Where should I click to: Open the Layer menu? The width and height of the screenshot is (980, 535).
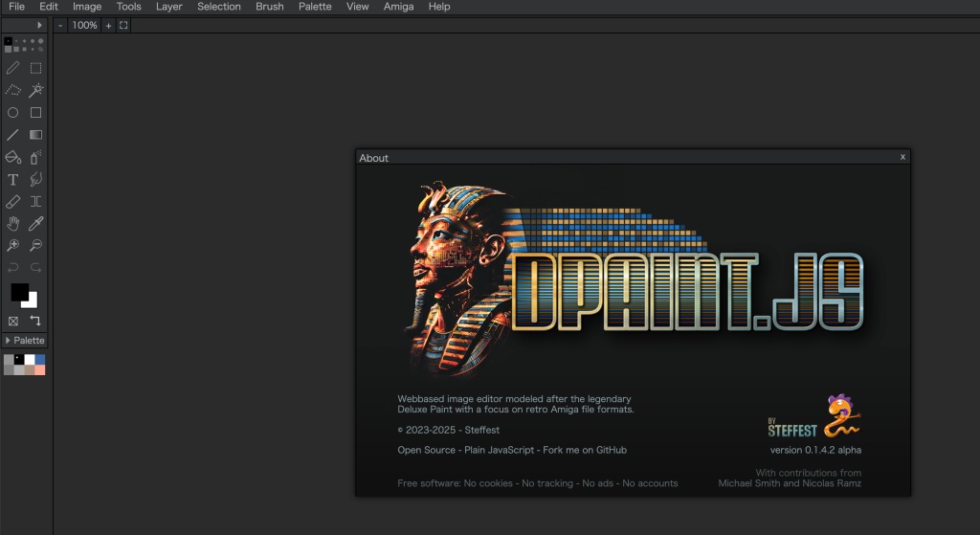click(169, 7)
